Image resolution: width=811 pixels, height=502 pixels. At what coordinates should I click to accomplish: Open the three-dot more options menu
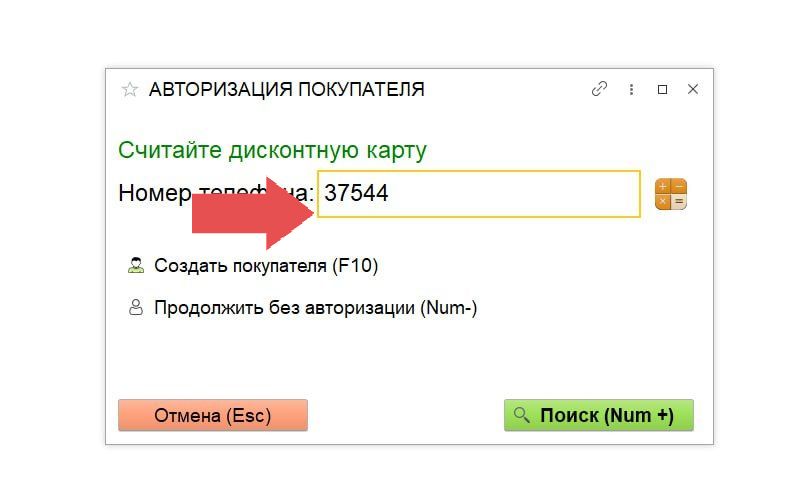pyautogui.click(x=631, y=89)
